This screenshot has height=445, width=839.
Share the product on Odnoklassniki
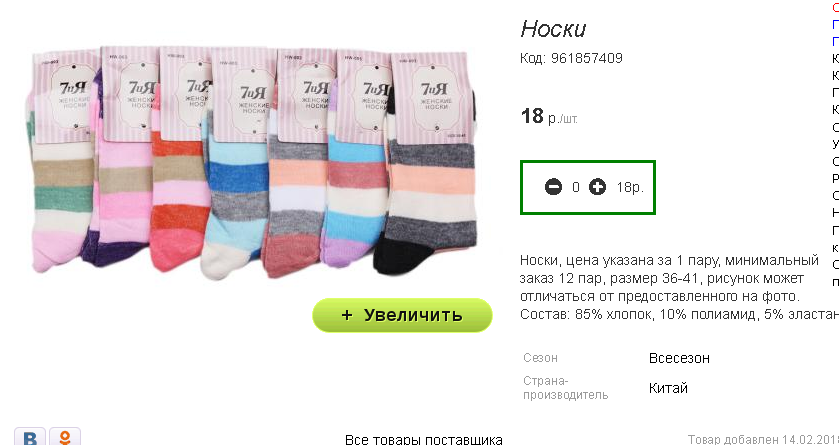65,437
